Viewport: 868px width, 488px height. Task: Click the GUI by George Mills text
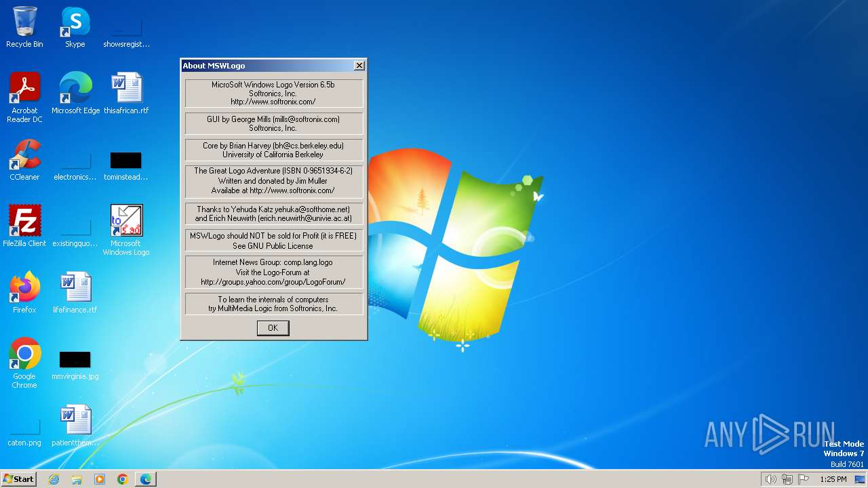273,119
